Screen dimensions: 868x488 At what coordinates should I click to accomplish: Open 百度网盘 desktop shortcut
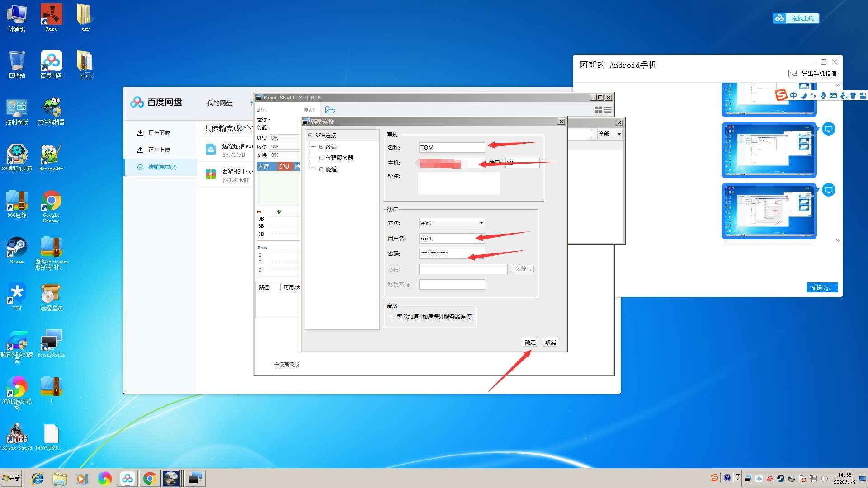pyautogui.click(x=51, y=64)
